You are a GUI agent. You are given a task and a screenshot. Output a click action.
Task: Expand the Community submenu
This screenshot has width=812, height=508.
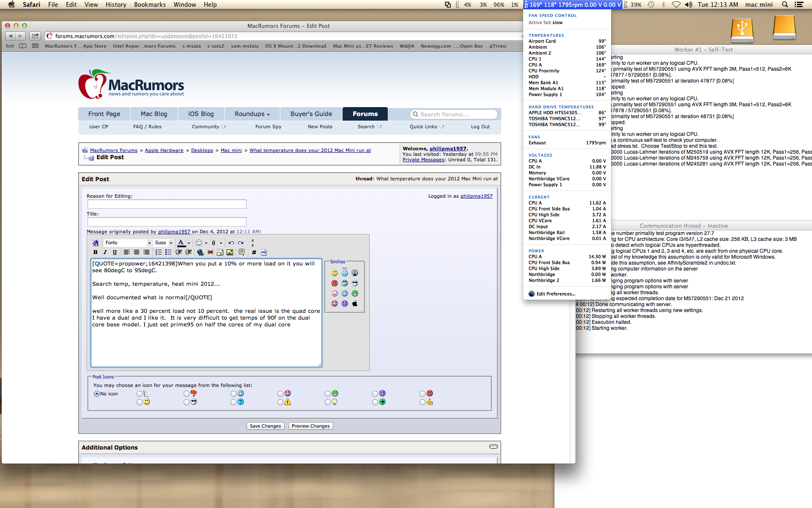point(208,127)
